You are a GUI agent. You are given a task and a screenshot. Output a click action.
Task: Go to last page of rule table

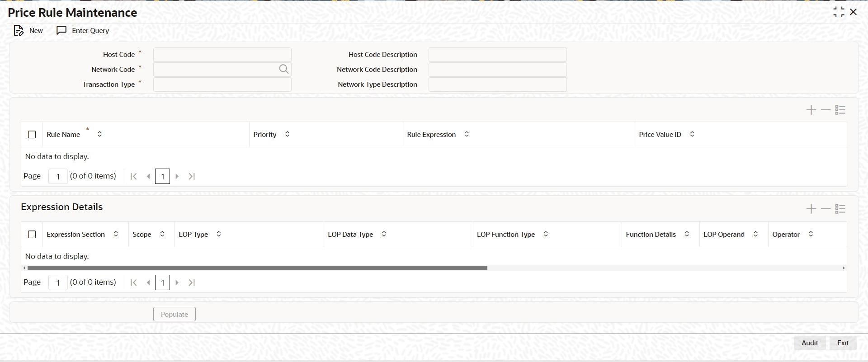click(192, 176)
